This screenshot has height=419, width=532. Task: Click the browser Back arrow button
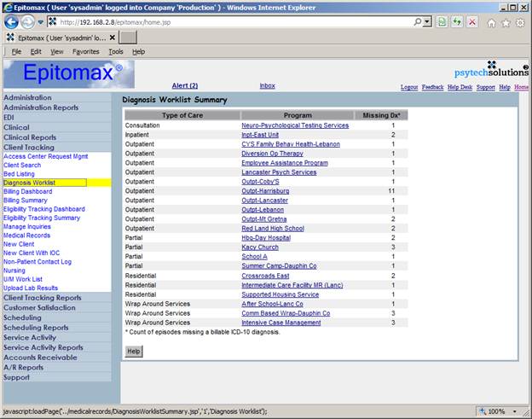tap(11, 21)
